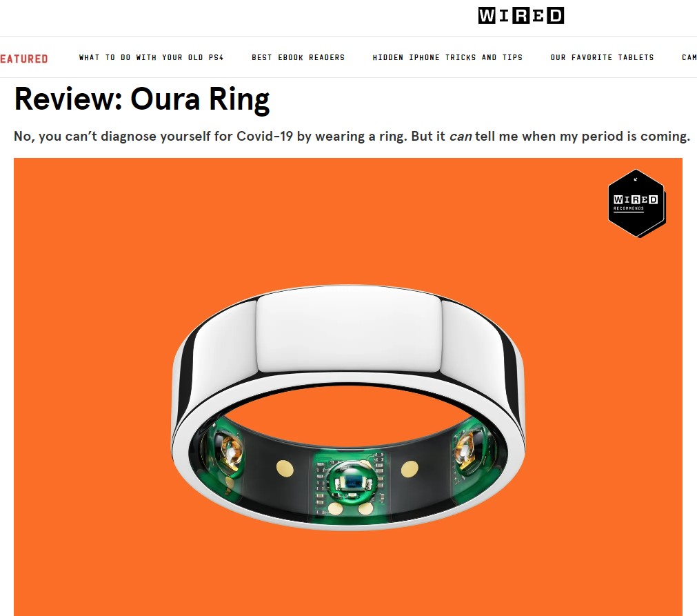
Task: Open What To Do With Your Old PS4
Action: coord(151,57)
